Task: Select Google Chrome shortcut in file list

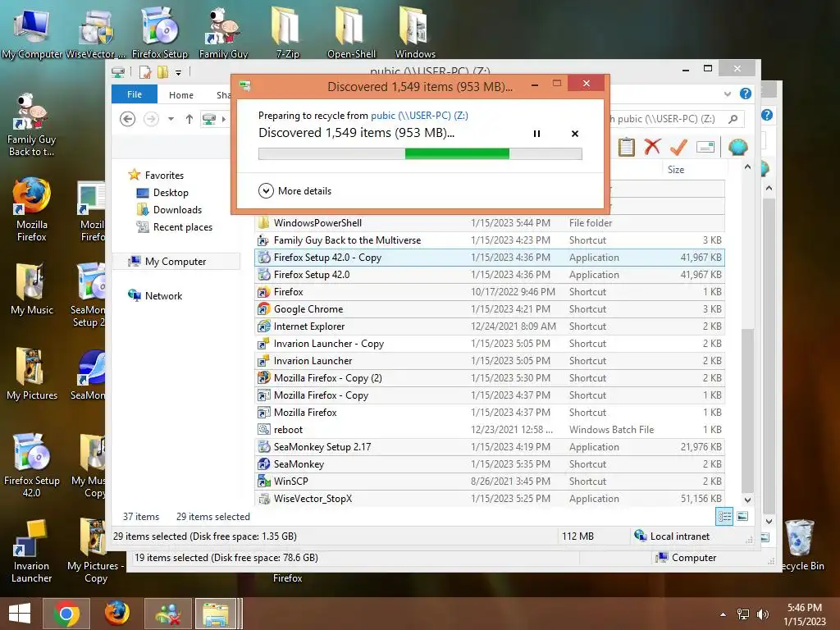Action: (490, 309)
